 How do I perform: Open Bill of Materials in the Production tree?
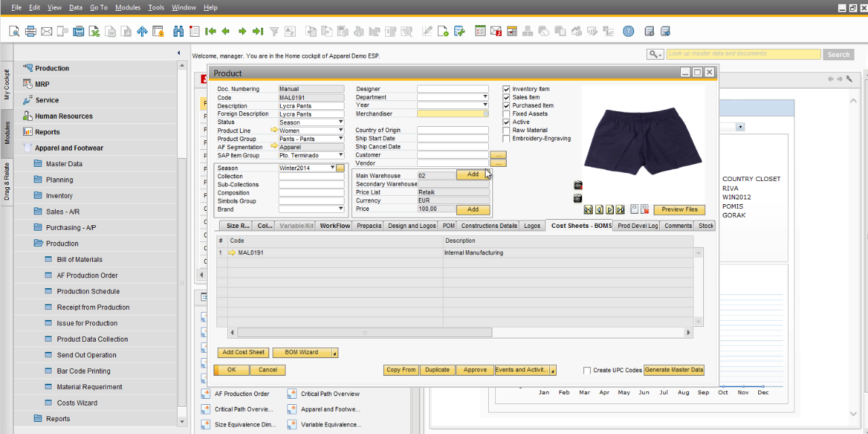point(79,259)
